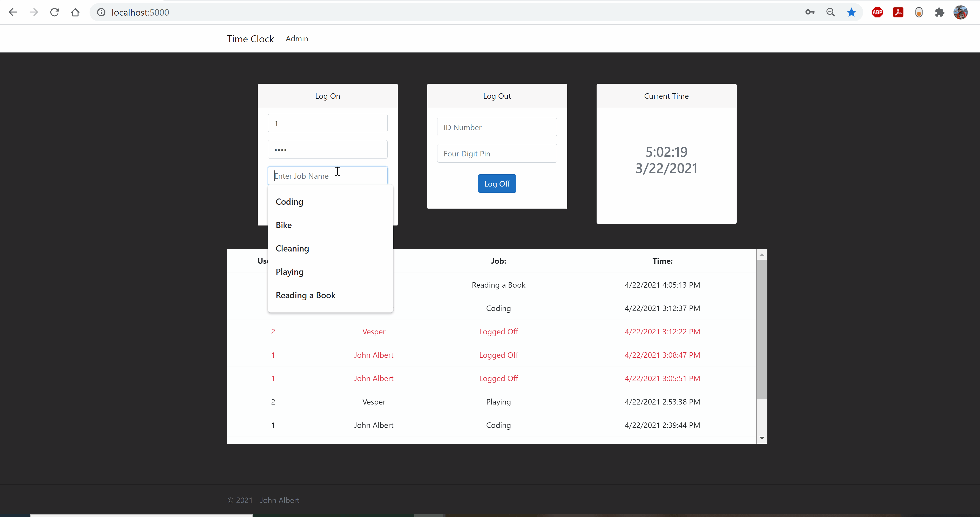Focus the Log On pin field
Image resolution: width=980 pixels, height=517 pixels.
tap(328, 150)
